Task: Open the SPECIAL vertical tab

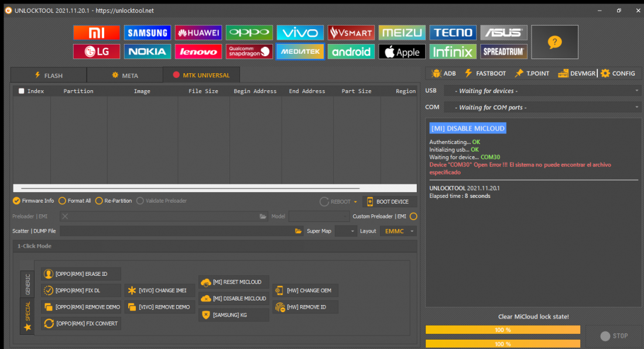Action: pos(28,316)
